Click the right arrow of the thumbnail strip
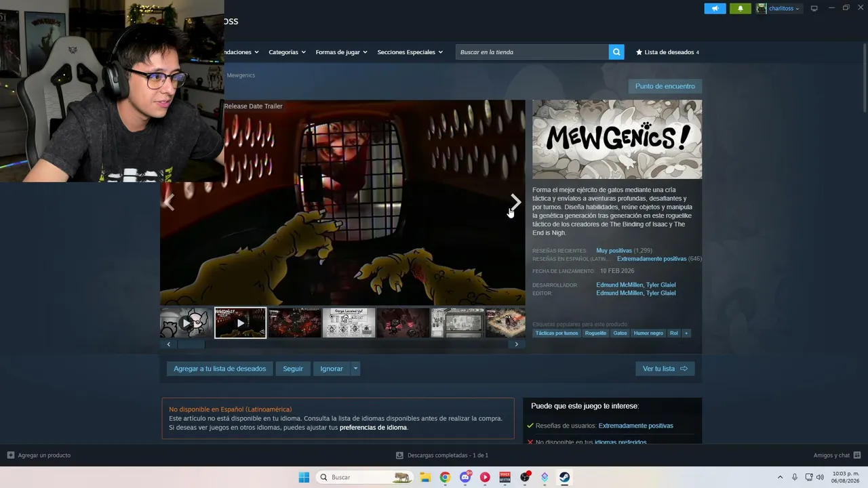 pyautogui.click(x=516, y=344)
